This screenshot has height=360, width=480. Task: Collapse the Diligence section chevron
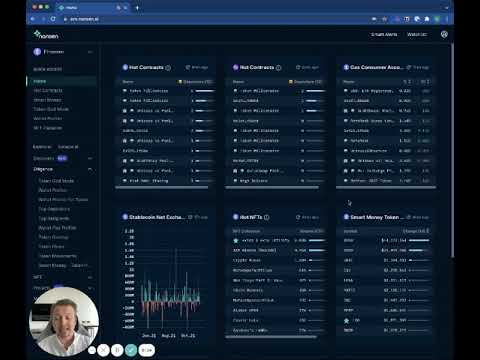tap(90, 169)
